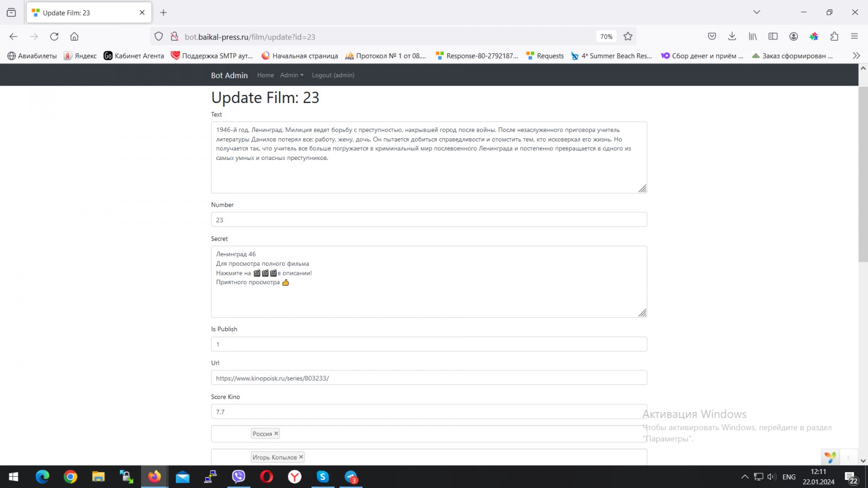Launch Google Chrome from taskbar
The image size is (868, 488).
pyautogui.click(x=71, y=477)
